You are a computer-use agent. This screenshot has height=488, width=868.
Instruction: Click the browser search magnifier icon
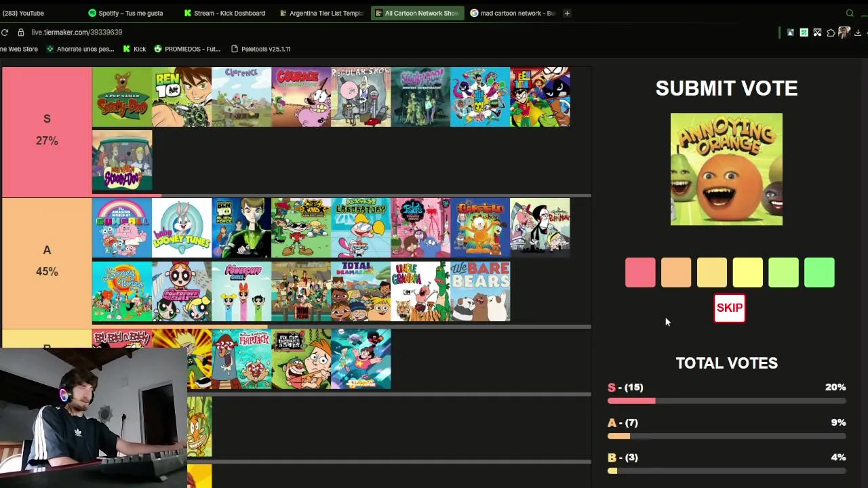pyautogui.click(x=850, y=13)
